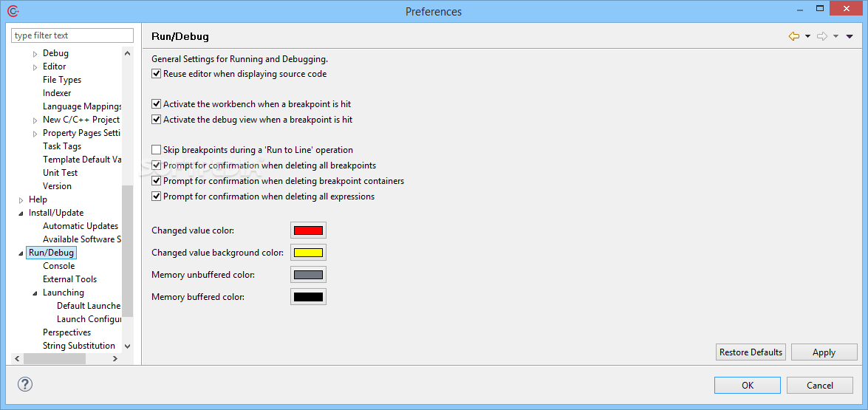Viewport: 868px width, 410px height.
Task: Click tree horizontal scrollbar right arrow
Action: point(115,358)
